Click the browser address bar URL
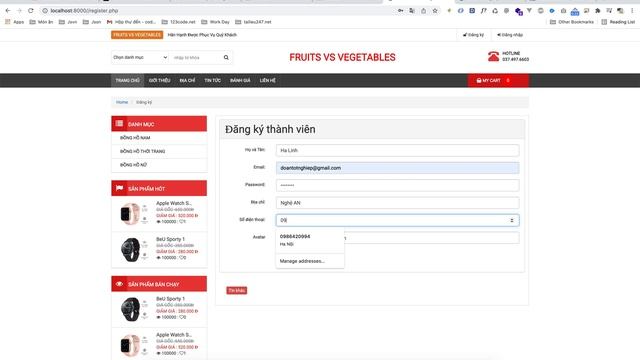 click(x=84, y=11)
